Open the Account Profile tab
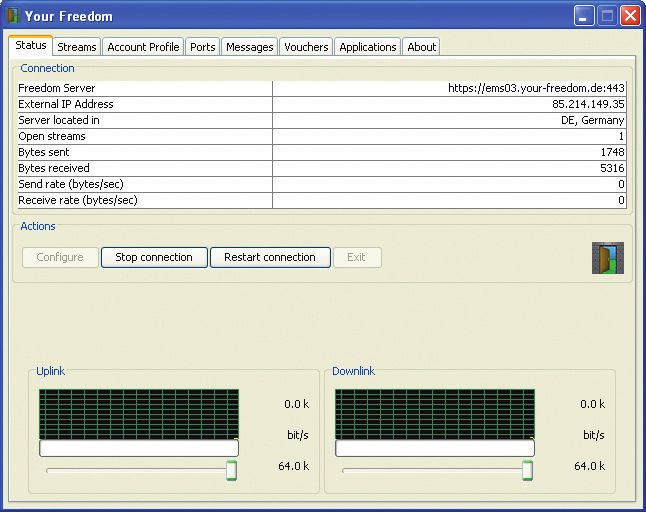This screenshot has width=646, height=512. point(143,47)
